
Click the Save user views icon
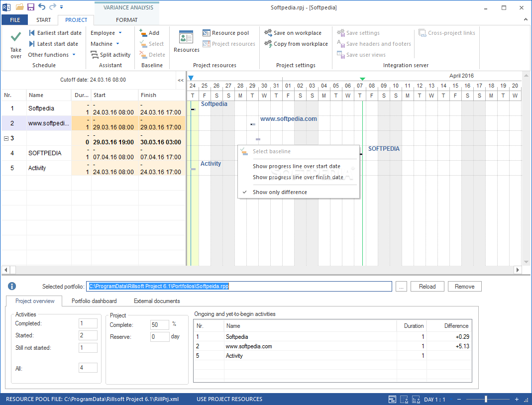click(340, 55)
